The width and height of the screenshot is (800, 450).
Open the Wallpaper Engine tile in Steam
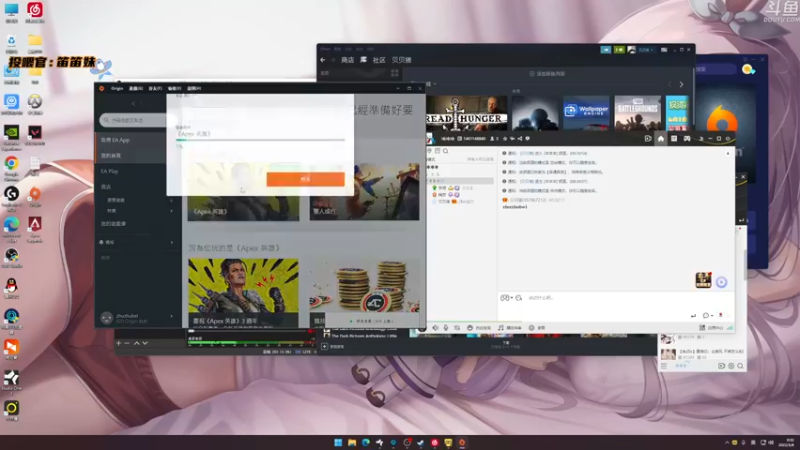click(586, 113)
